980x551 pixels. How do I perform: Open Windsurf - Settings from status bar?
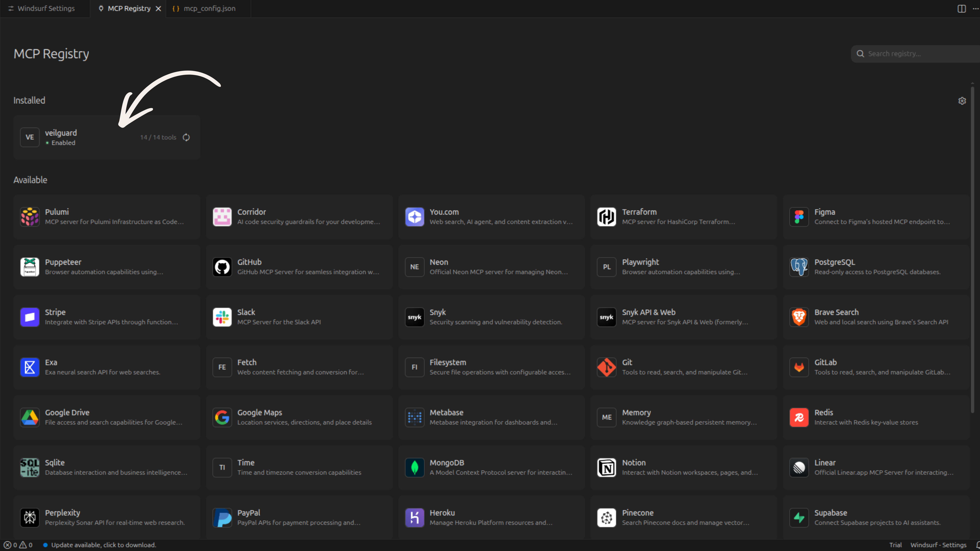pyautogui.click(x=938, y=545)
